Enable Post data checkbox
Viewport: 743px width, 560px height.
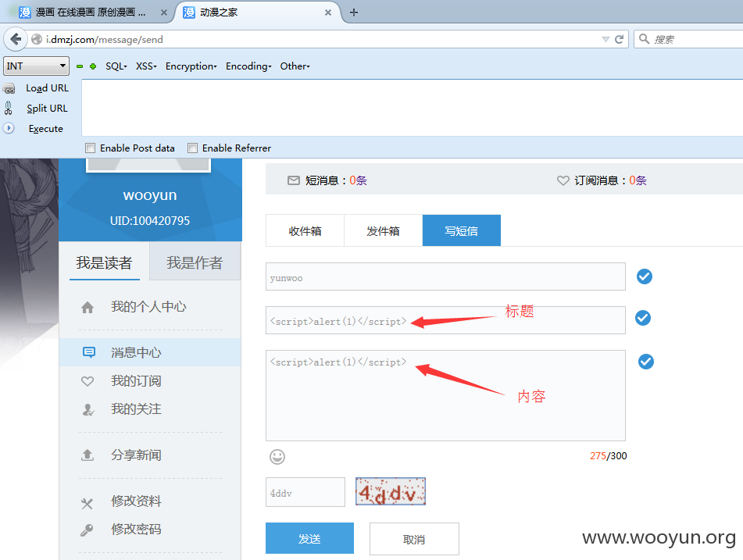(90, 148)
